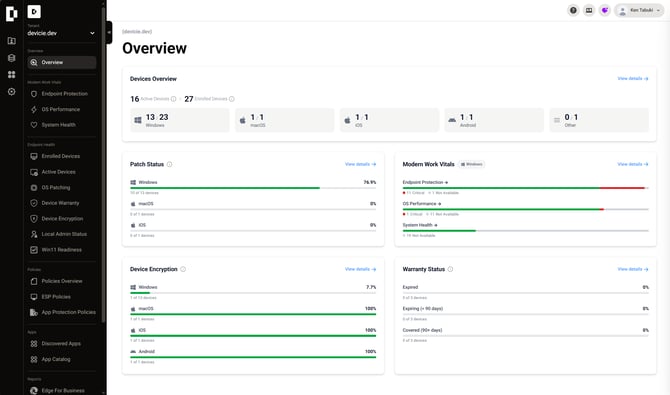Screen dimensions: 670x395
Task: Select the macOS 1/1 device tile
Action: tap(285, 120)
